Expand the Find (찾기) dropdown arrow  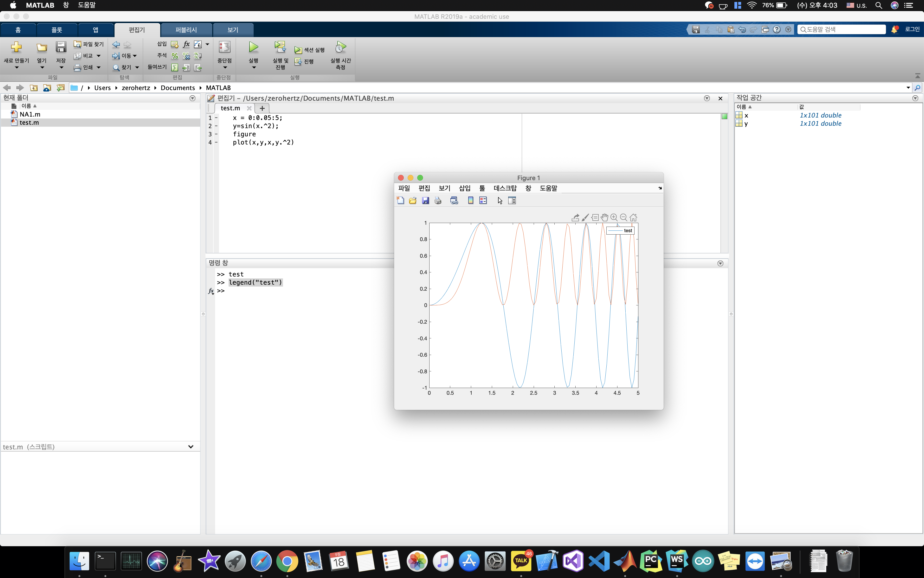(137, 67)
